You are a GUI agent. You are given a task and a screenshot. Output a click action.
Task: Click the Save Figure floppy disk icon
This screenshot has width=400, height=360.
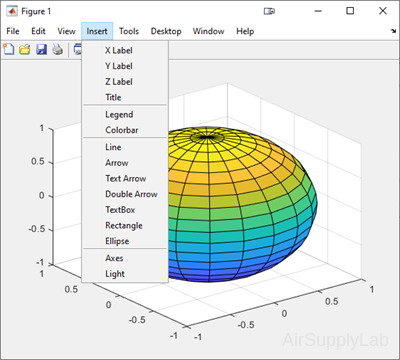pos(41,50)
